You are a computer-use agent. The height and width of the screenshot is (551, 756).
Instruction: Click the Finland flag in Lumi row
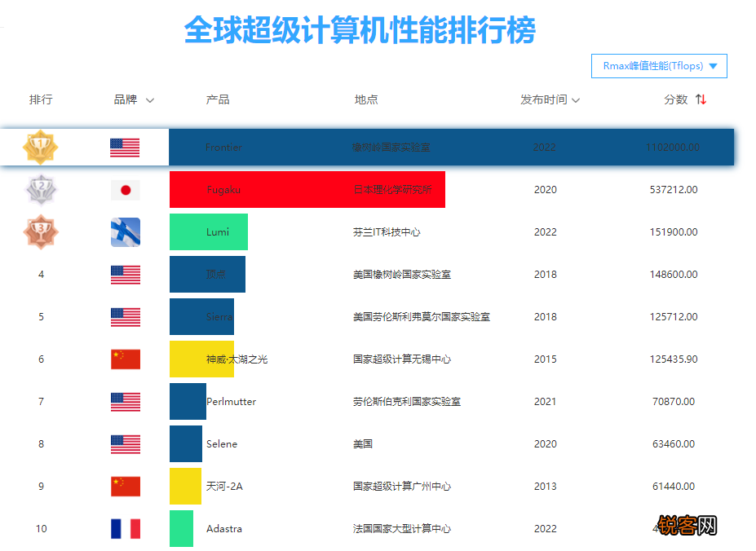point(126,231)
